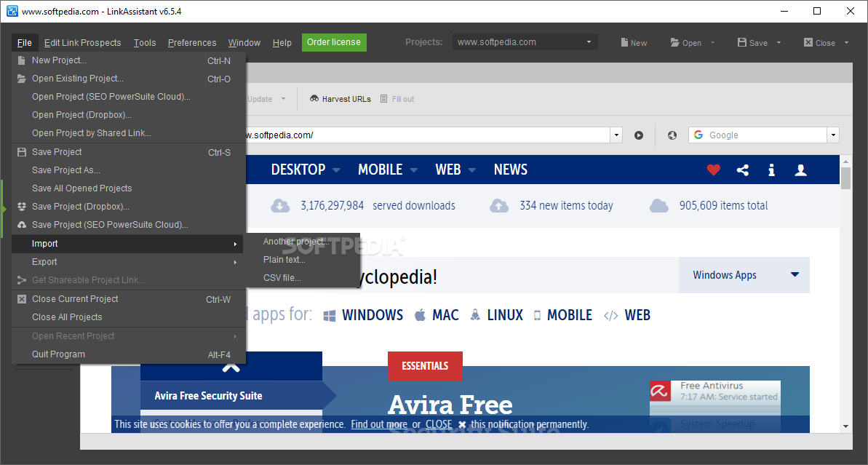Image resolution: width=868 pixels, height=465 pixels.
Task: Click in the URL address field
Action: (x=428, y=135)
